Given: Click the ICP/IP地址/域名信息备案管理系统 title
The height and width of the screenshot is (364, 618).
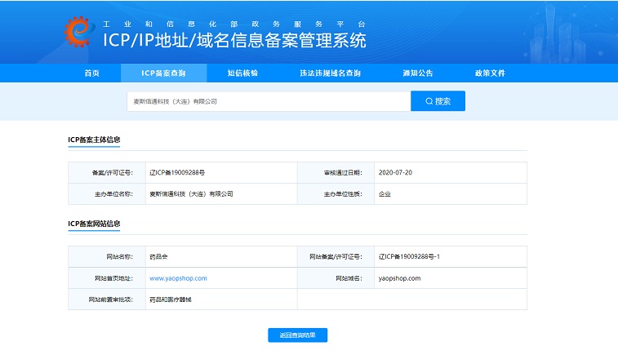Looking at the screenshot, I should click(x=234, y=40).
